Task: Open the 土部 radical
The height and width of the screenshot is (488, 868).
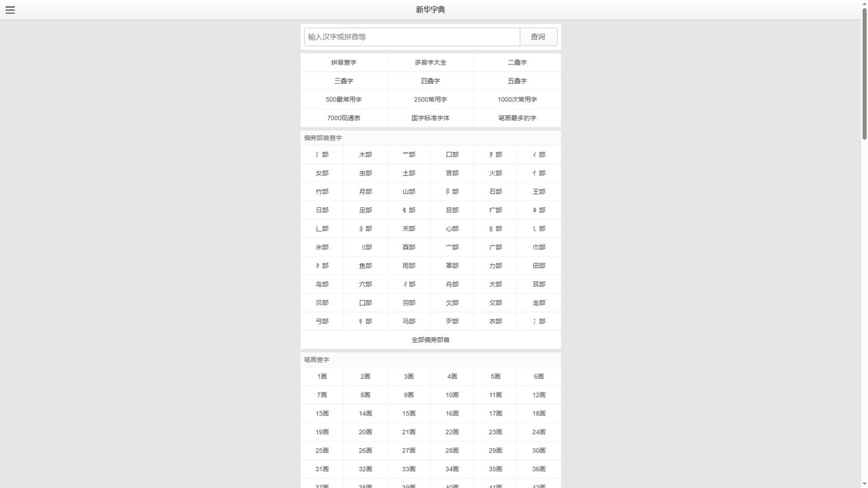Action: click(409, 174)
